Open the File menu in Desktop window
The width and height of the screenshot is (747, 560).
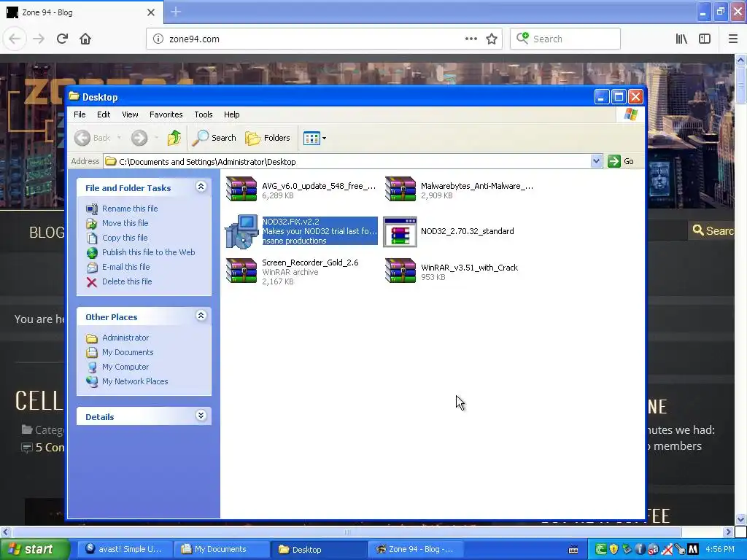pos(80,114)
